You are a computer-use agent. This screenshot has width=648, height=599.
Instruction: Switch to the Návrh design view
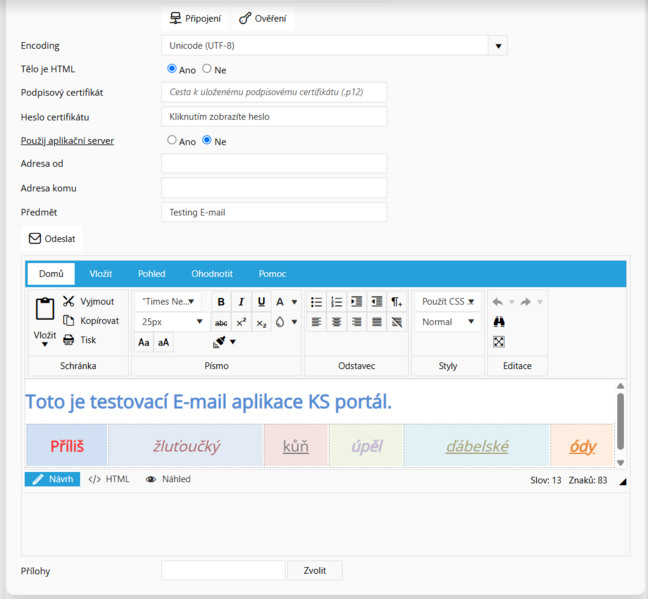pos(52,479)
